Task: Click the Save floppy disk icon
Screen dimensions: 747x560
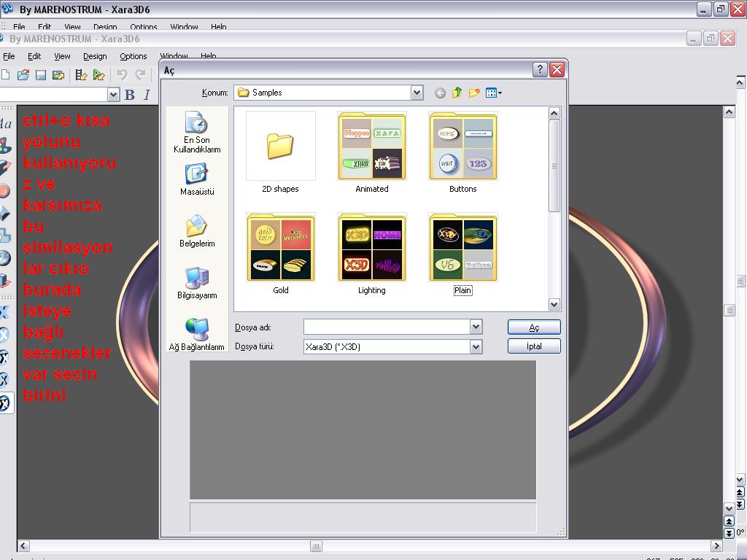Action: click(41, 75)
